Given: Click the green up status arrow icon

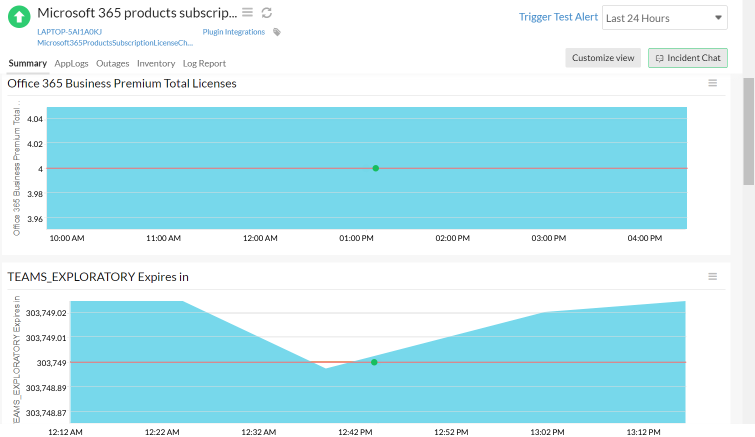Looking at the screenshot, I should [19, 17].
